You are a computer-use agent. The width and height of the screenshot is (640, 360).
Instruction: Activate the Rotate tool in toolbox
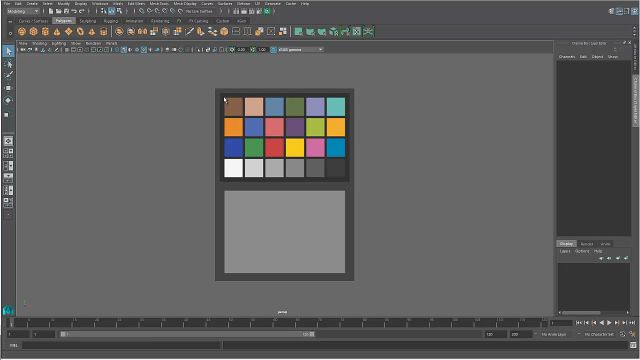click(x=8, y=100)
